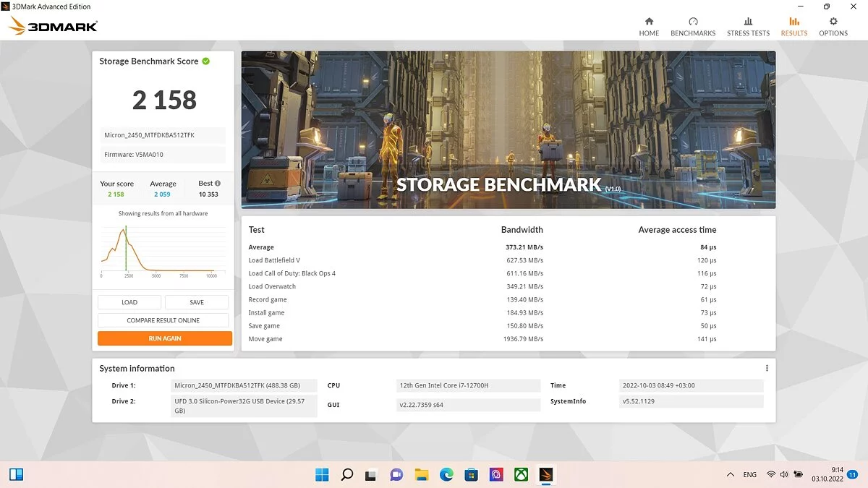Switch to the Results tab
Viewport: 868px width, 488px height.
tap(793, 27)
